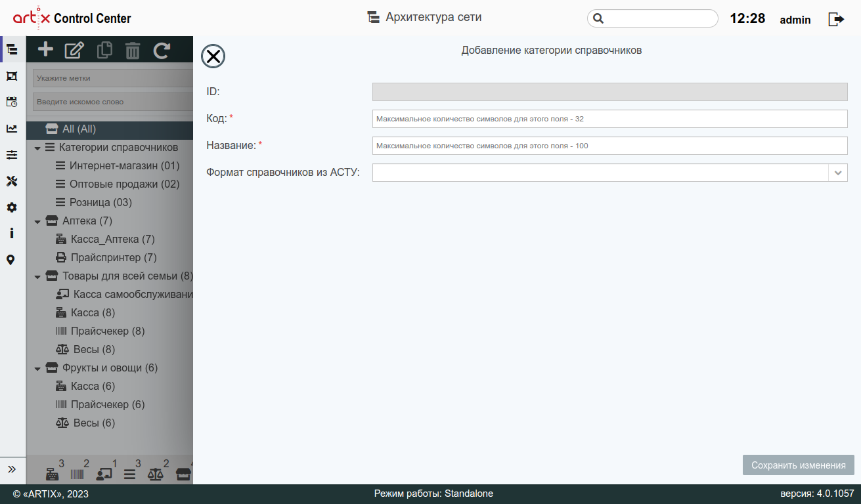Select Весы (6) tree item
This screenshot has height=504, width=861.
[x=94, y=423]
